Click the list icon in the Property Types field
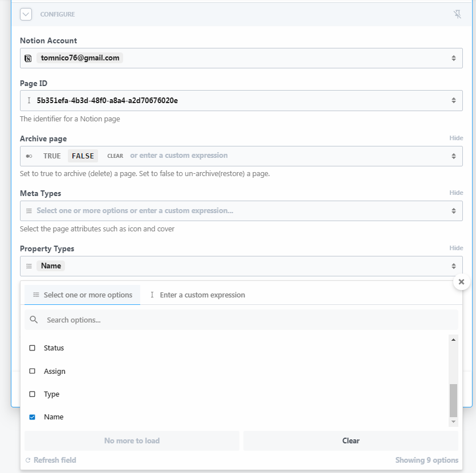Screen dimensions: 476x473 tap(30, 265)
